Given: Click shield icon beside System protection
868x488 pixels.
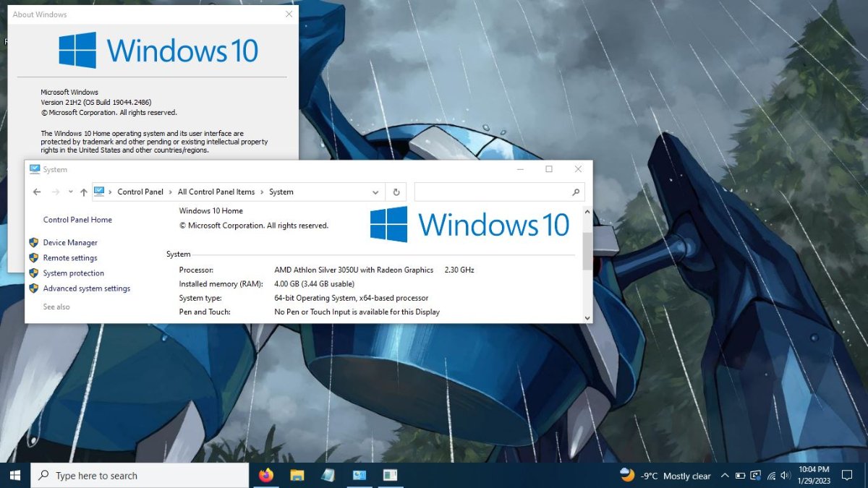Looking at the screenshot, I should pyautogui.click(x=33, y=273).
